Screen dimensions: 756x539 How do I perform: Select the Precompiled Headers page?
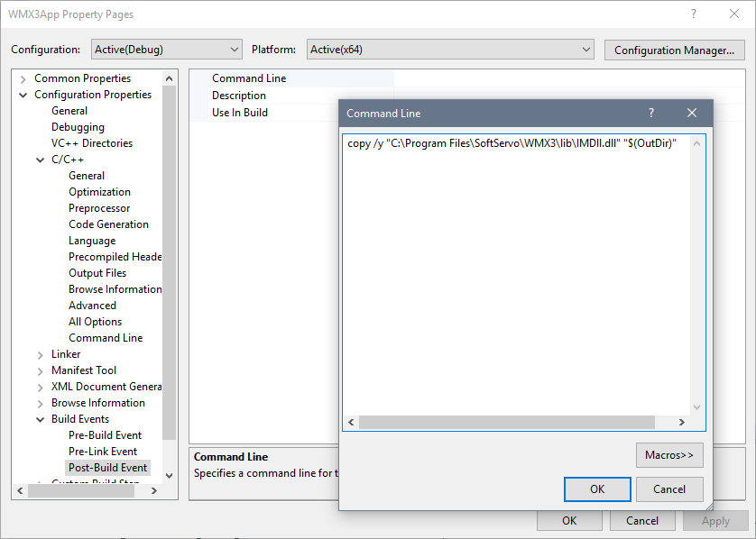tap(115, 256)
